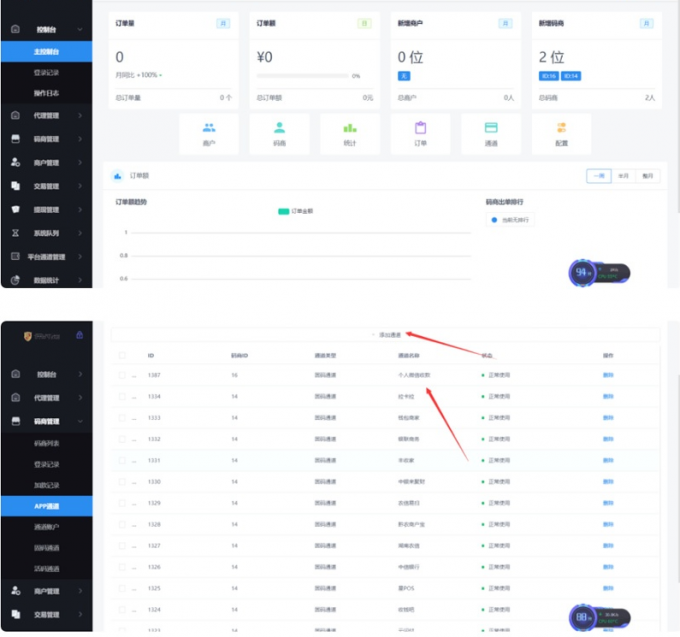Click the 添加通道 button above table

tap(387, 335)
